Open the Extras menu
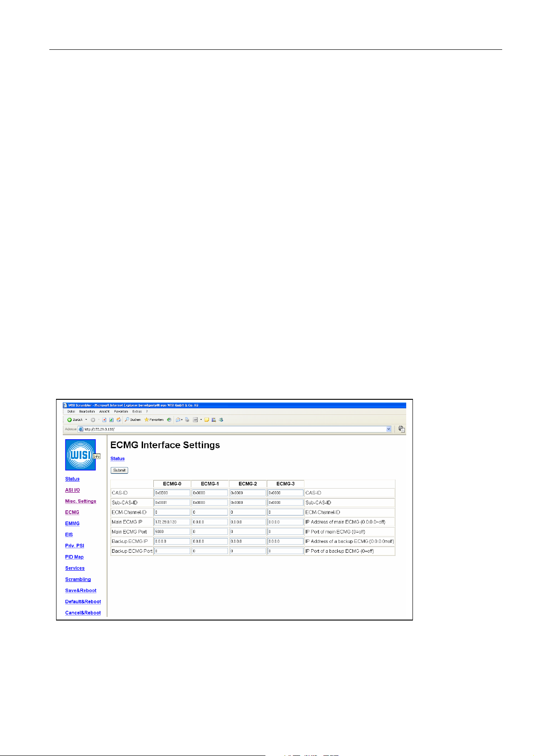Screen dimensions: 534x756 (x=137, y=411)
